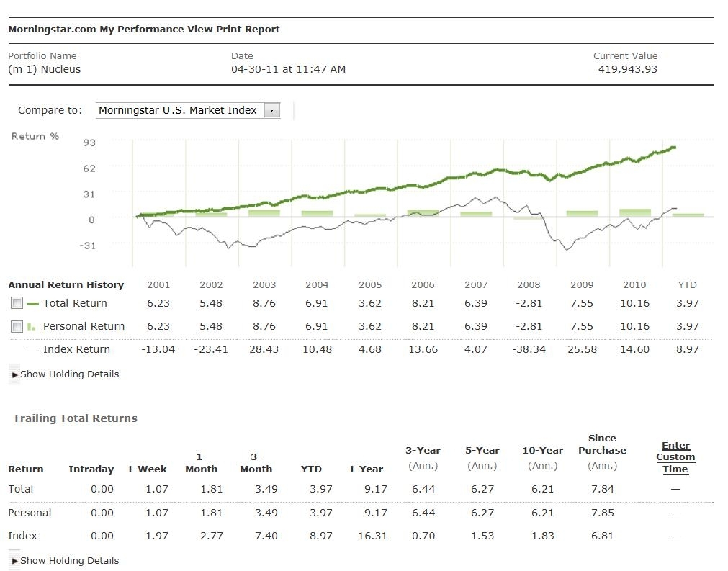Click the Index Return value -13.04
This screenshot has height=571, width=728.
(x=158, y=349)
